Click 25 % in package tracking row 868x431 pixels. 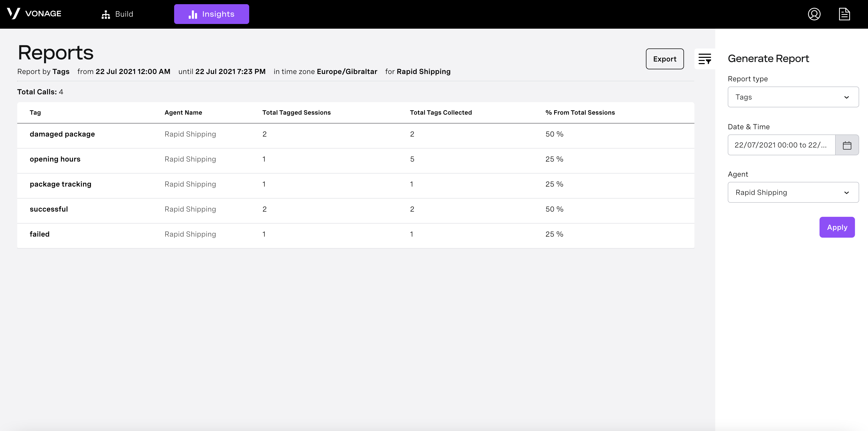tap(554, 184)
